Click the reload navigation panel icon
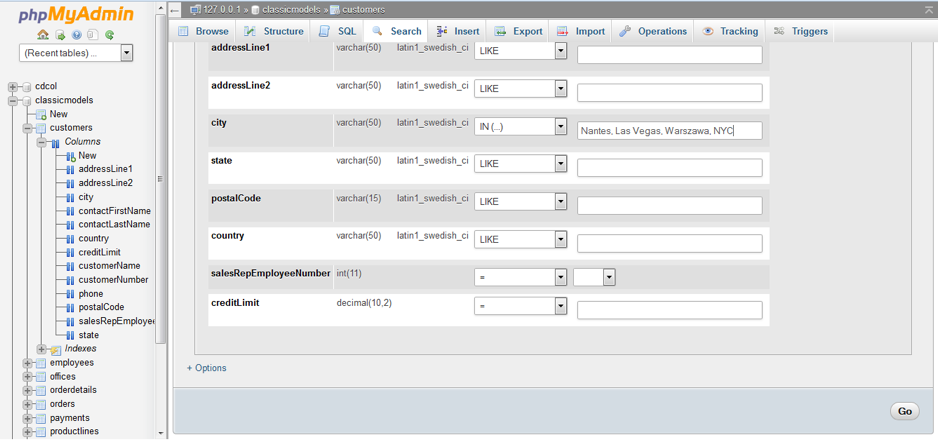 click(109, 35)
